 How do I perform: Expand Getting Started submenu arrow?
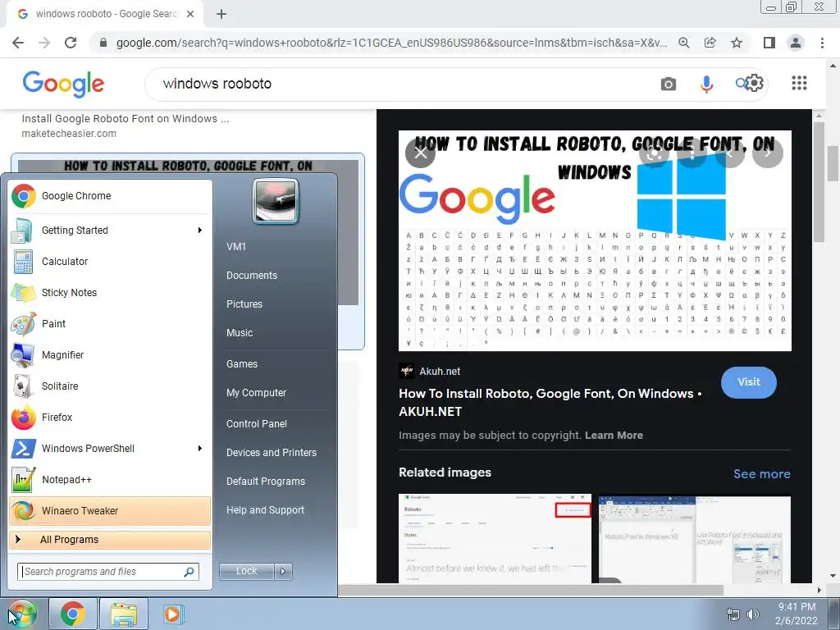[200, 231]
